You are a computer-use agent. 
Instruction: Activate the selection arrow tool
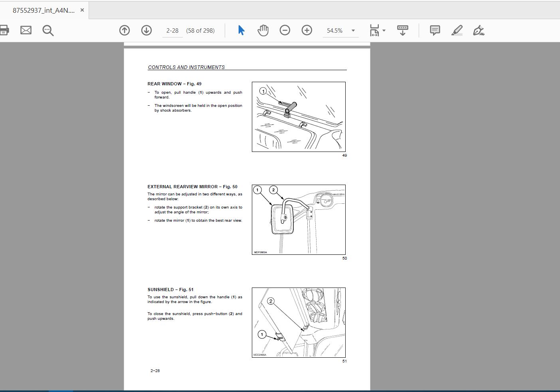click(241, 30)
